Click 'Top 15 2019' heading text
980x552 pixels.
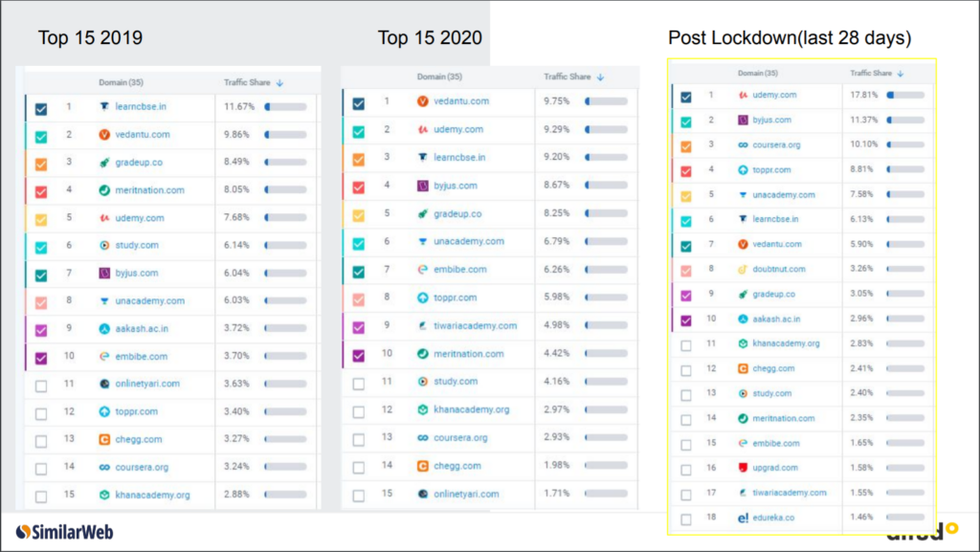[x=91, y=37]
